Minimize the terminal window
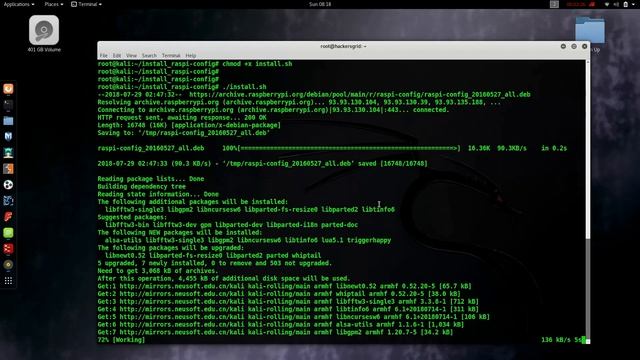The width and height of the screenshot is (640, 360). pos(563,47)
